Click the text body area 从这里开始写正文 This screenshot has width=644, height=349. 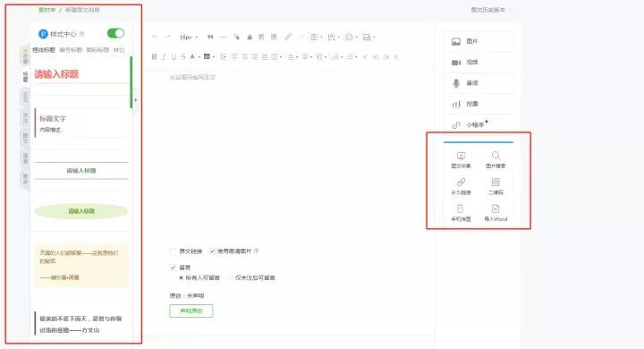(192, 77)
